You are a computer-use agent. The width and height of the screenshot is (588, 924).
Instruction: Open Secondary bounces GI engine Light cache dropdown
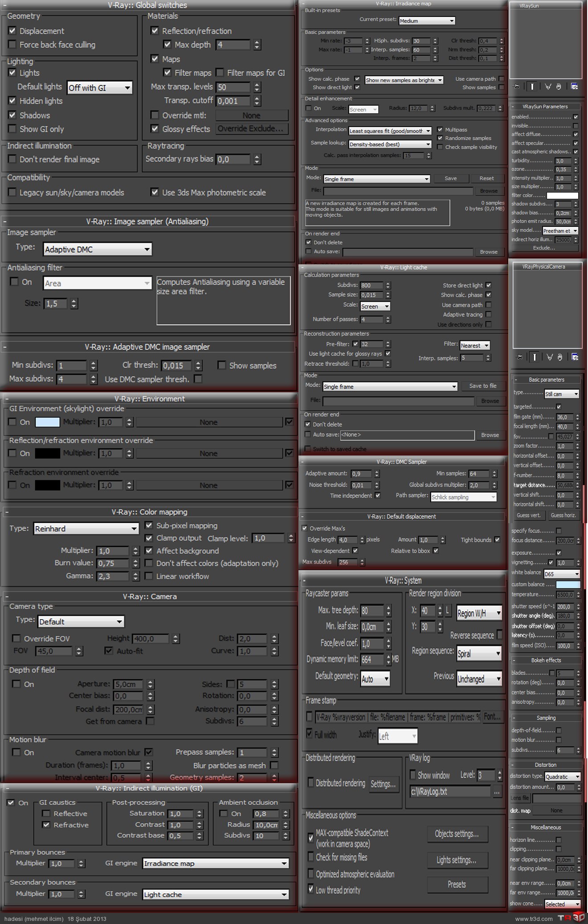tap(216, 894)
